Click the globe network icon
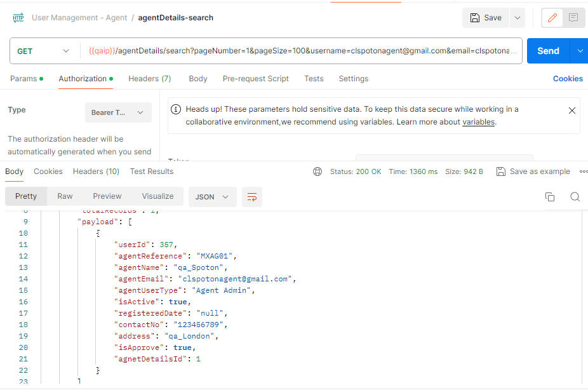This screenshot has width=588, height=390. tap(317, 171)
